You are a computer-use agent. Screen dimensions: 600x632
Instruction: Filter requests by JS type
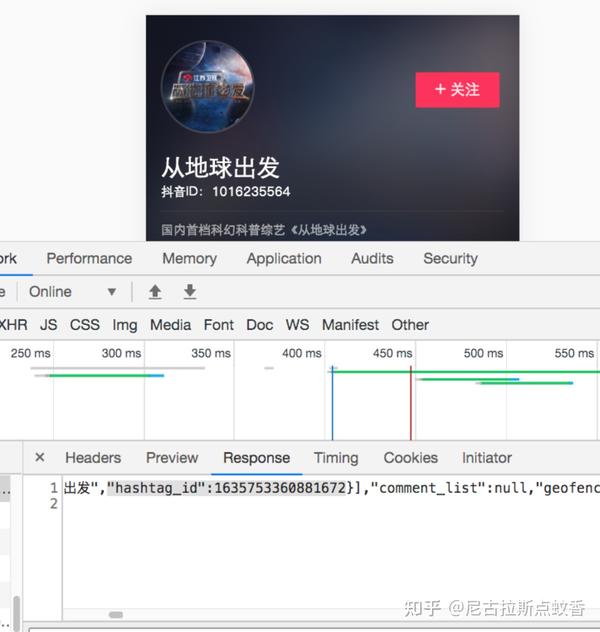pos(48,324)
